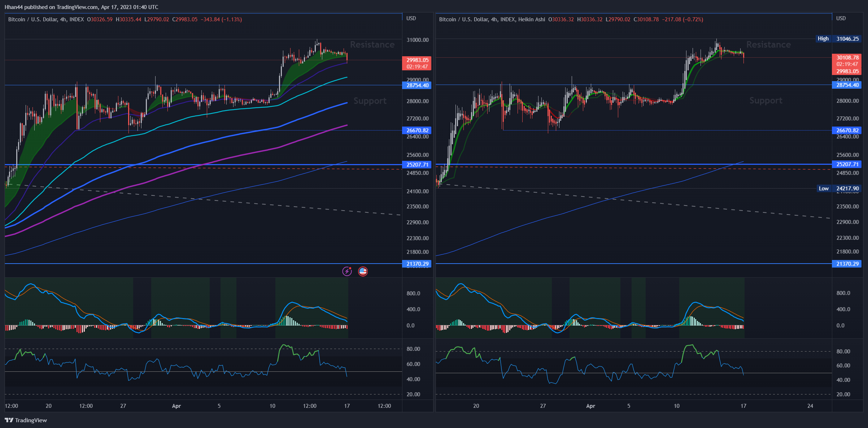868x428 pixels.
Task: Click the 24 date on right time axis
Action: coord(810,406)
